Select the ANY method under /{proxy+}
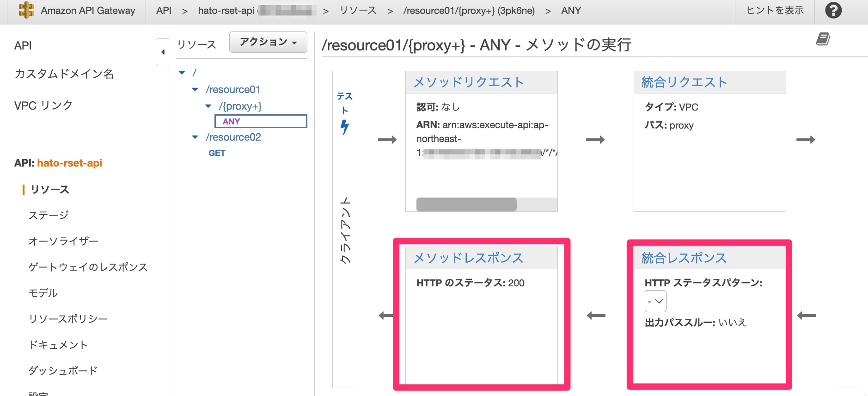The width and height of the screenshot is (868, 396). [x=232, y=121]
